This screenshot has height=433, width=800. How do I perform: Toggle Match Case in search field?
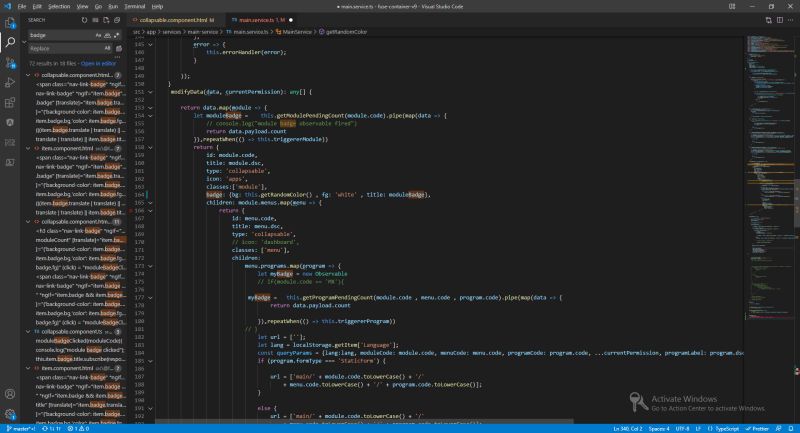pyautogui.click(x=98, y=35)
